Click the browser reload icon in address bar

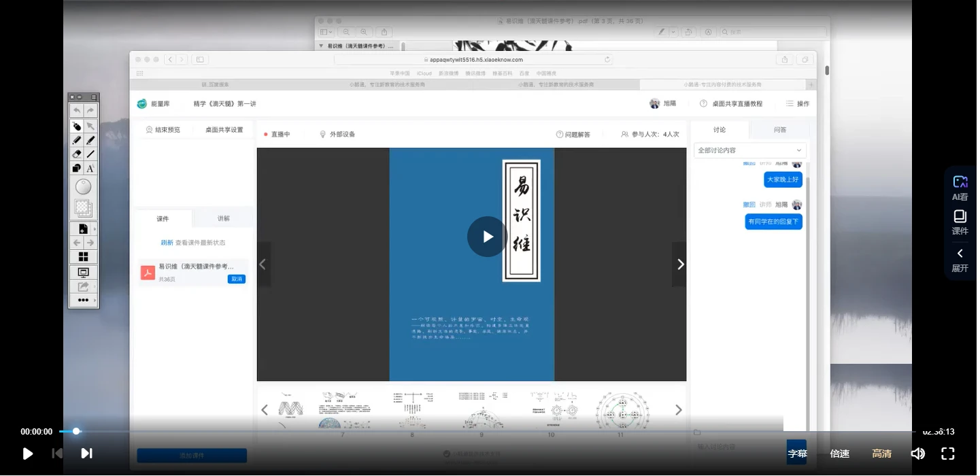(x=607, y=59)
